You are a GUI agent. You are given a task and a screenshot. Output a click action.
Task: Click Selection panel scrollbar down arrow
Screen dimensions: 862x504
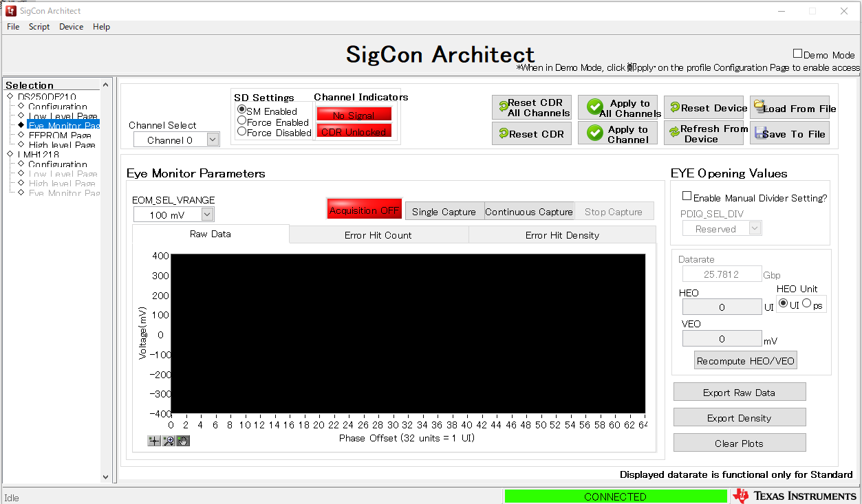click(106, 476)
